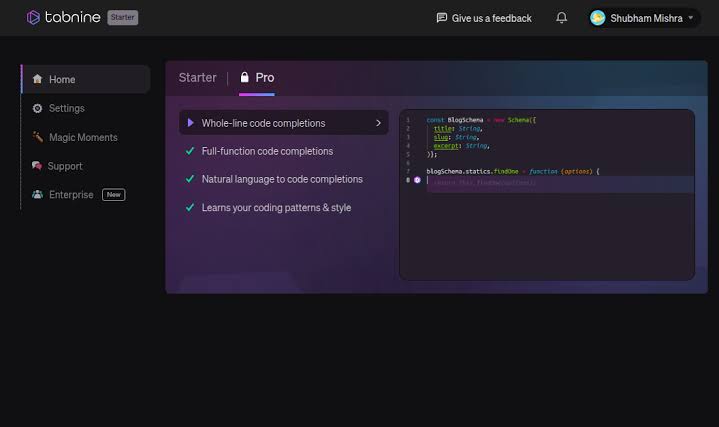This screenshot has height=427, width=719.
Task: Select Whole-line code completions feature
Action: click(283, 123)
